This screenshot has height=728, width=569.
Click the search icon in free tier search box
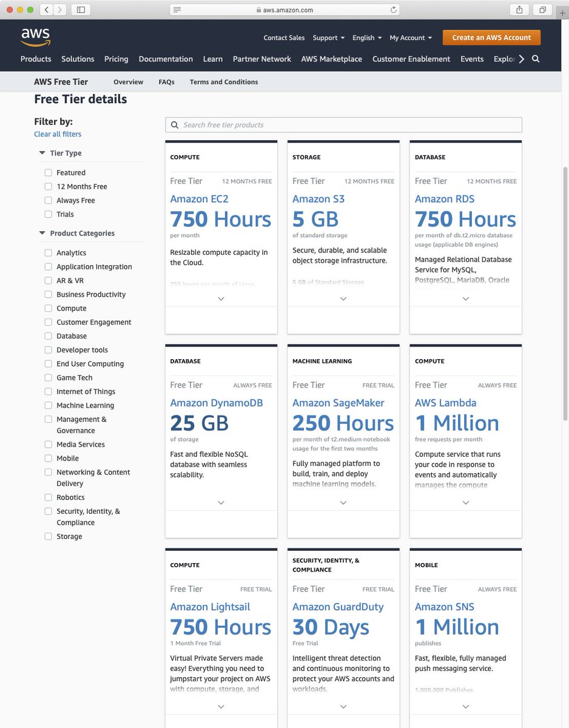coord(175,125)
